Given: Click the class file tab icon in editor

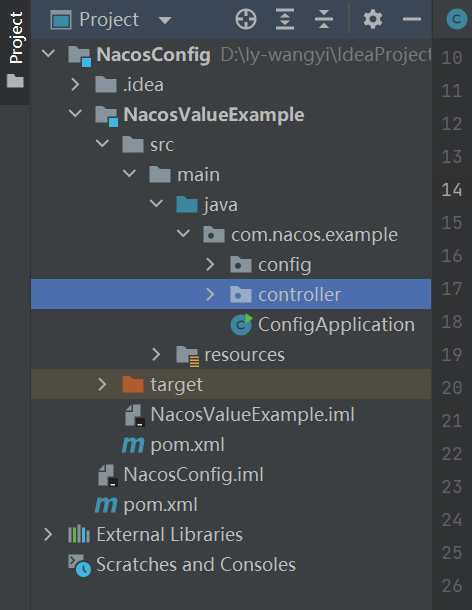Looking at the screenshot, I should tap(456, 19).
